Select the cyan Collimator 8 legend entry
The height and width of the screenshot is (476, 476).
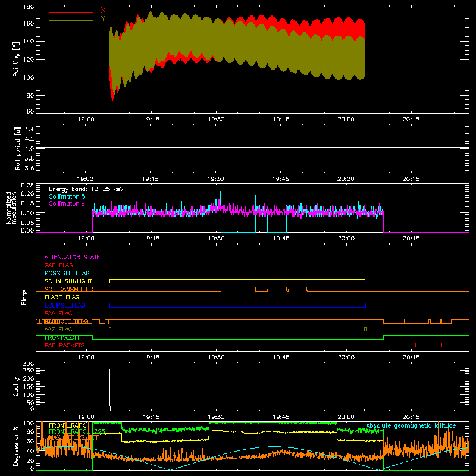coord(67,196)
